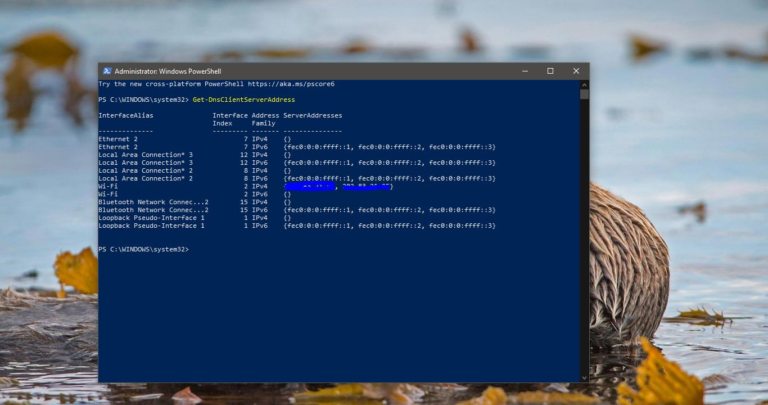
Task: Click the empty {} of Ethernet 2 IPv4
Action: [x=287, y=139]
